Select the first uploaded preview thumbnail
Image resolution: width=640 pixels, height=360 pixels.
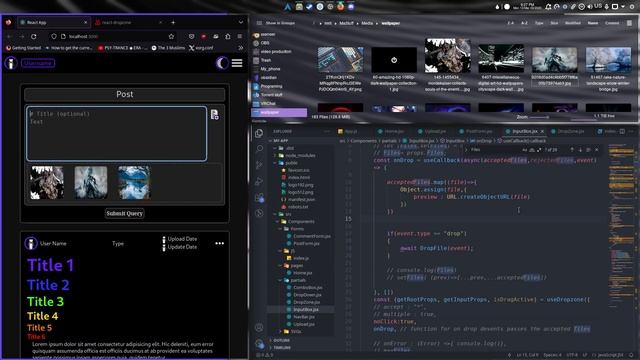pyautogui.click(x=47, y=182)
